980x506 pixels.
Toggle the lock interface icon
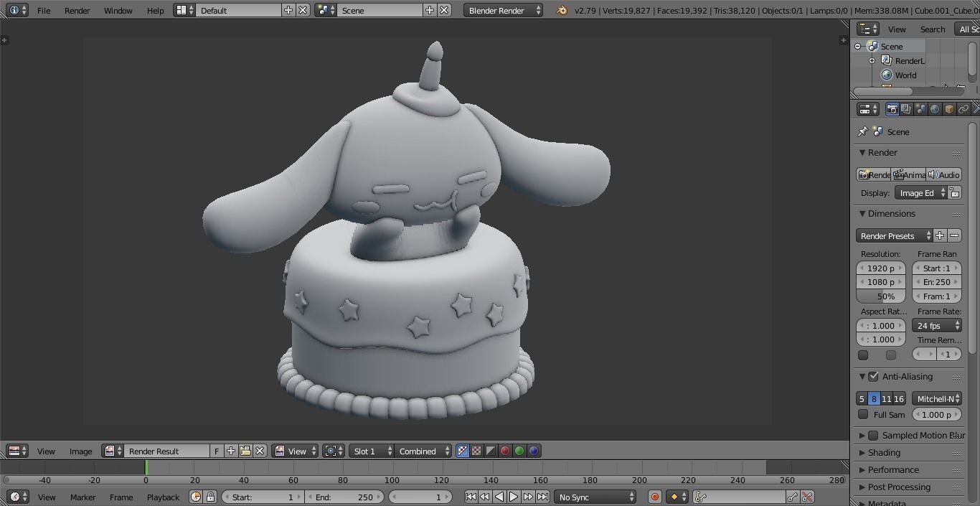tap(954, 193)
